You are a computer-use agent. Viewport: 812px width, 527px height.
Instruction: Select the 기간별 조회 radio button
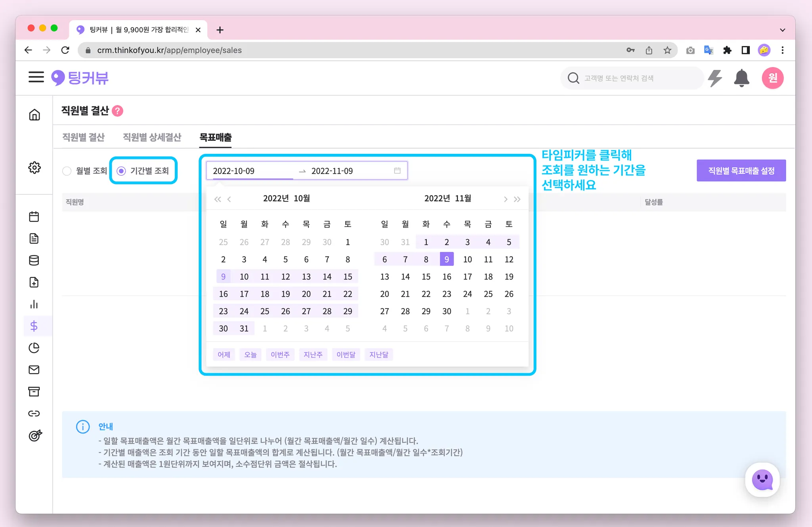tap(121, 171)
